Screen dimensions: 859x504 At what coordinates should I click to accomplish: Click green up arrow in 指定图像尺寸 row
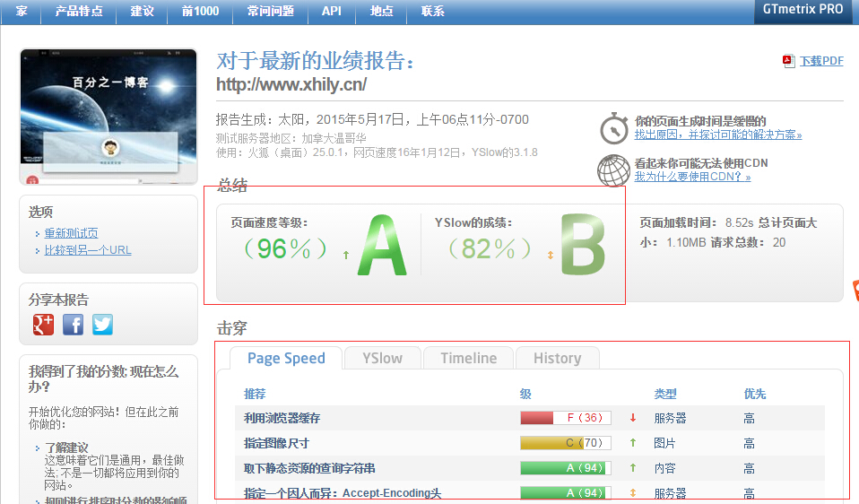click(x=633, y=443)
